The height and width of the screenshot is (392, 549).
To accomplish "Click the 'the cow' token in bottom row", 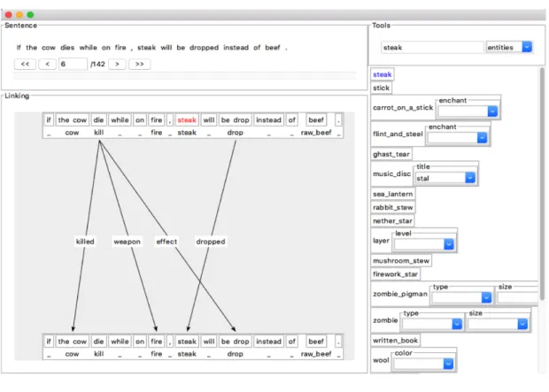I will (72, 342).
